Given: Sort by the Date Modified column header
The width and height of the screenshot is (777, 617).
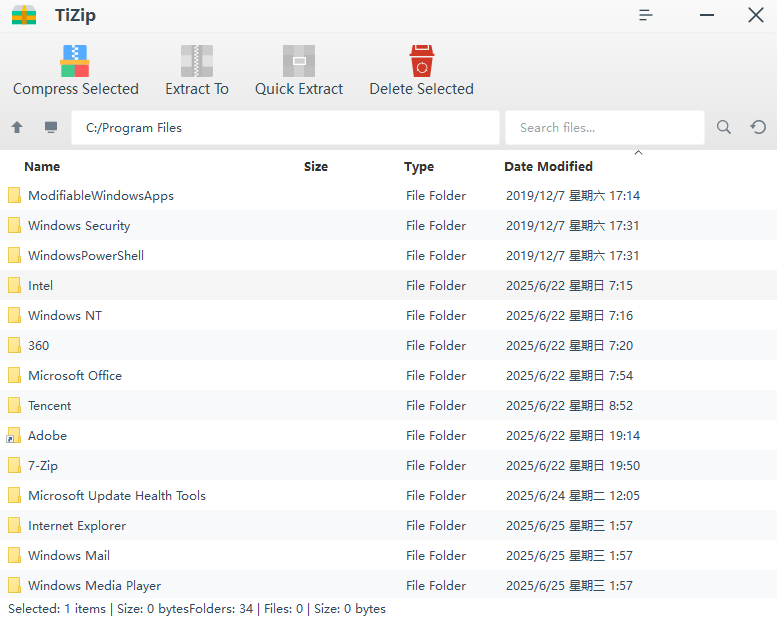Looking at the screenshot, I should (548, 167).
